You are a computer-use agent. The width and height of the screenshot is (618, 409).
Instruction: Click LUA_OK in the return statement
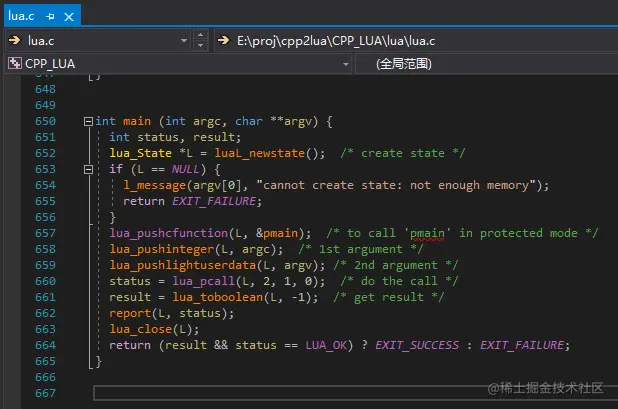[x=326, y=346]
